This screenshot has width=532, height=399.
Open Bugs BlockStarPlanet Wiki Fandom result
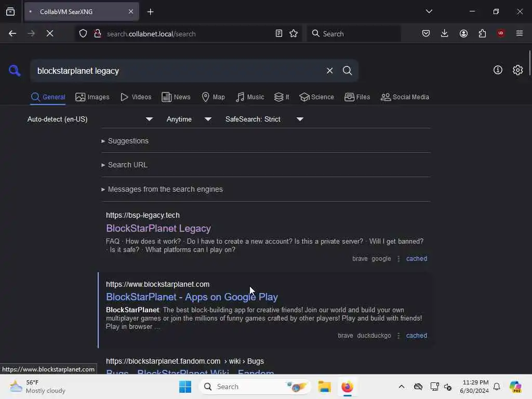(190, 371)
